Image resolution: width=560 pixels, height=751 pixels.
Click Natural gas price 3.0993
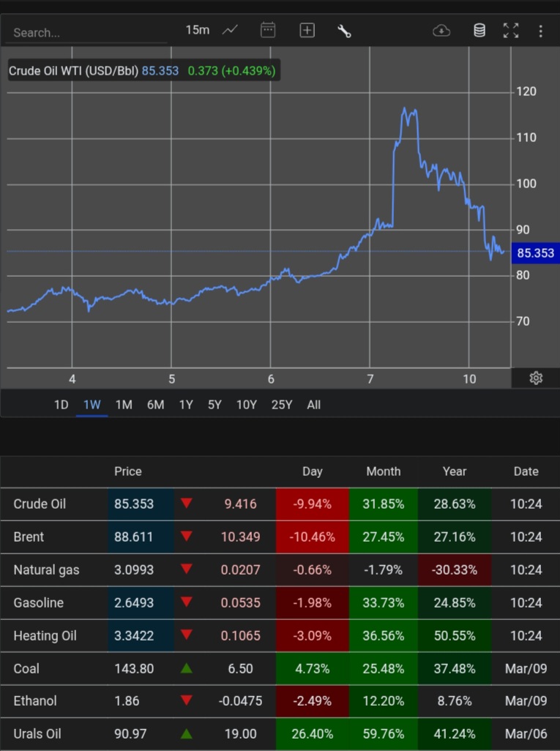[134, 570]
